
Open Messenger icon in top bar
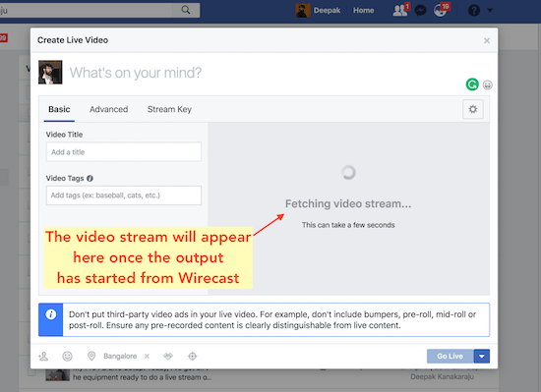[x=420, y=11]
